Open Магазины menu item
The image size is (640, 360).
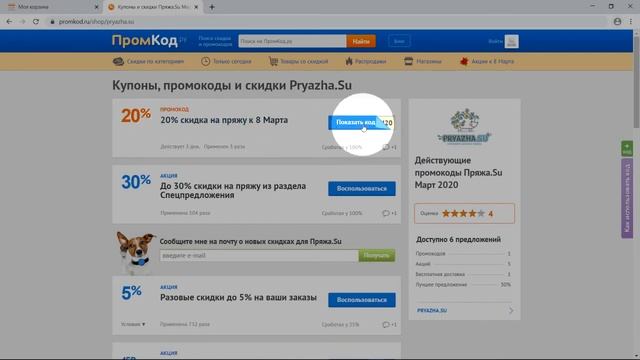click(x=429, y=62)
